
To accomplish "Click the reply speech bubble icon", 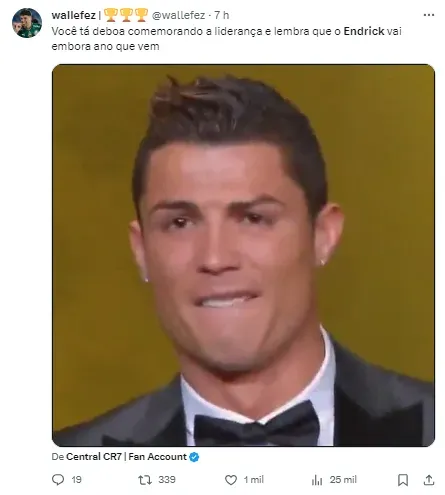I will 58,480.
